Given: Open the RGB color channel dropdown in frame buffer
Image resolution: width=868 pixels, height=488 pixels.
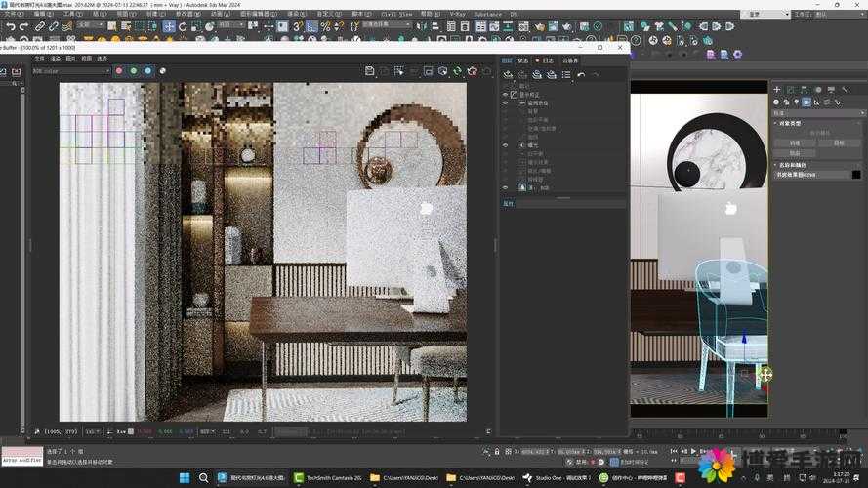Looking at the screenshot, I should 71,71.
